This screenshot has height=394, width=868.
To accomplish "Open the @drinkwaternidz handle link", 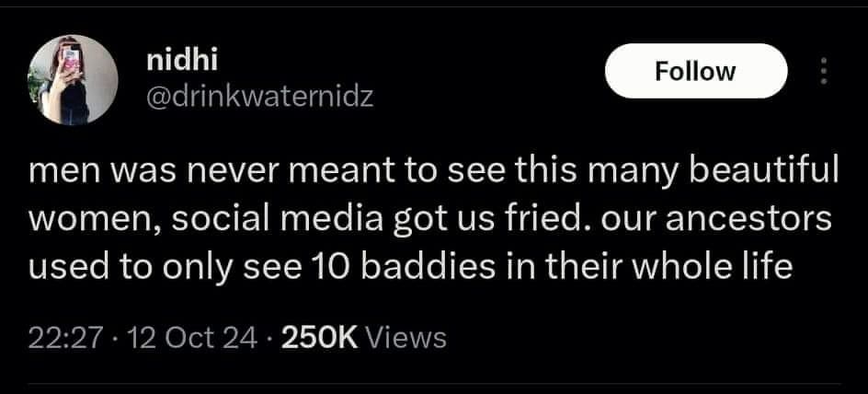I will [x=260, y=96].
